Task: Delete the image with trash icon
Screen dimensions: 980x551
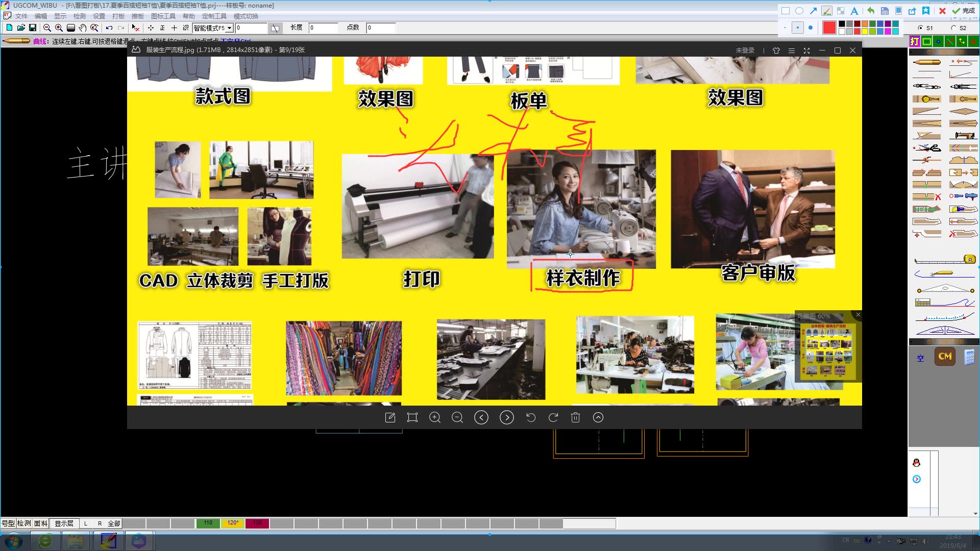Action: 575,418
